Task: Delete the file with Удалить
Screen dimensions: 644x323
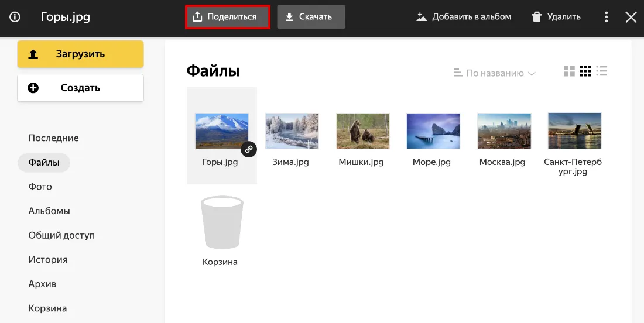Action: point(556,17)
